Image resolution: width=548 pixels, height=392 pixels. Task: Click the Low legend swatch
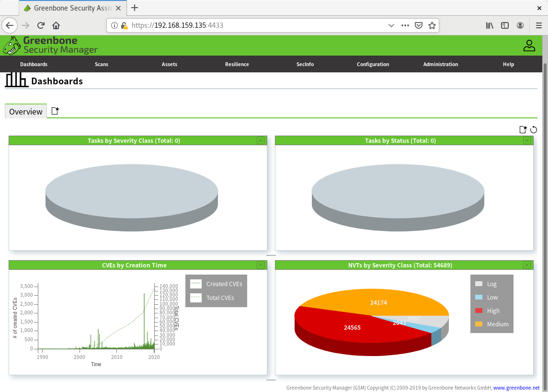[x=479, y=297]
